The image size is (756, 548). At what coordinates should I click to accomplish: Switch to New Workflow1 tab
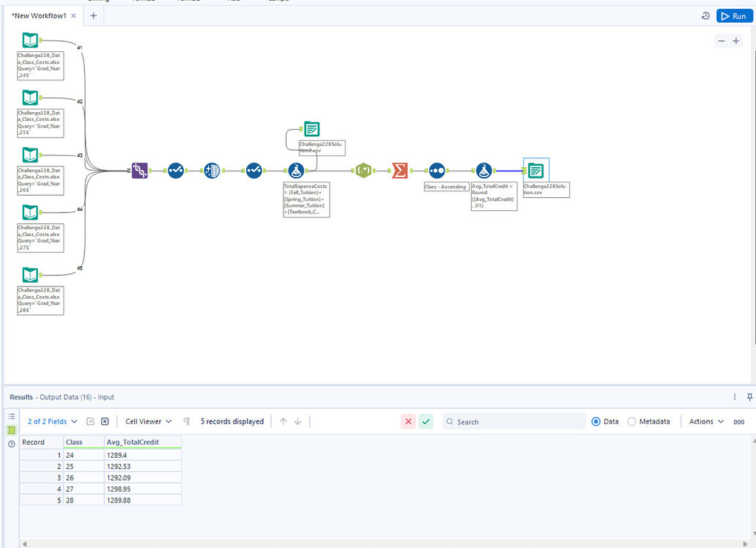39,16
